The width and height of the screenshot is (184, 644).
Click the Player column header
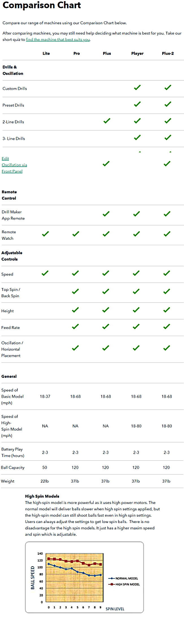137,53
